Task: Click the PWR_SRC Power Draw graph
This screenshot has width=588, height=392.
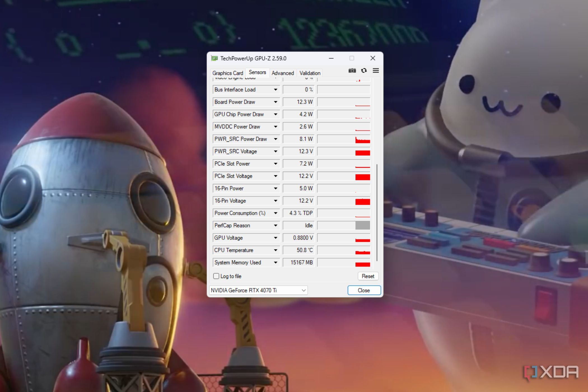Action: click(x=344, y=139)
